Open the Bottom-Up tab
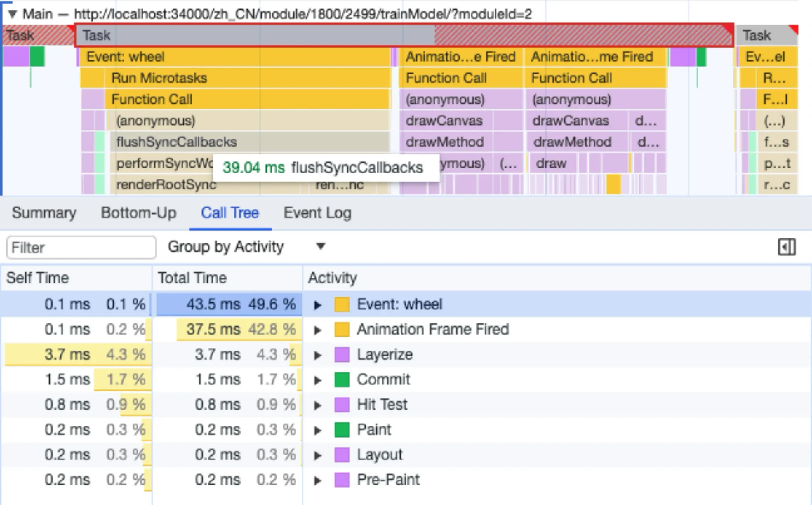 click(x=138, y=213)
